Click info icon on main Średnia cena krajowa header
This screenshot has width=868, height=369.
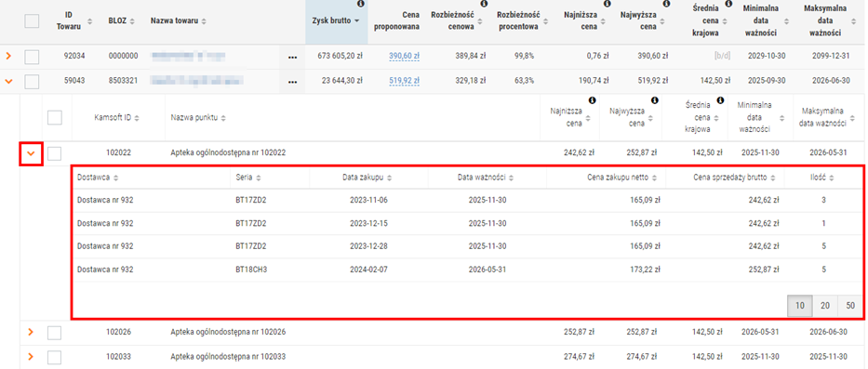(728, 4)
